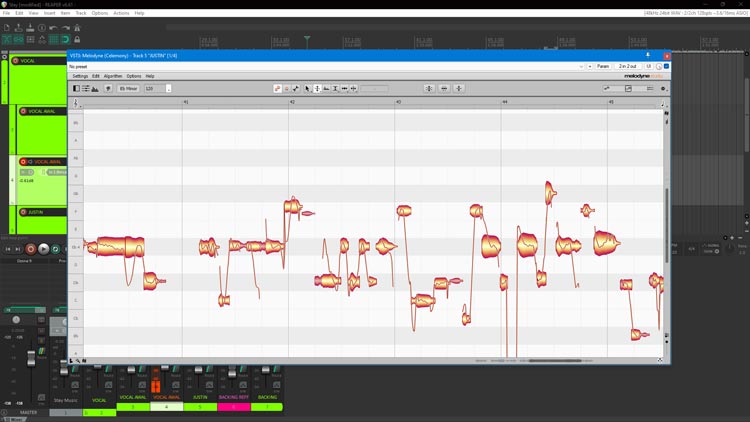The height and width of the screenshot is (422, 750).
Task: Toggle the snap button in REAPER toolbar
Action: click(x=66, y=39)
